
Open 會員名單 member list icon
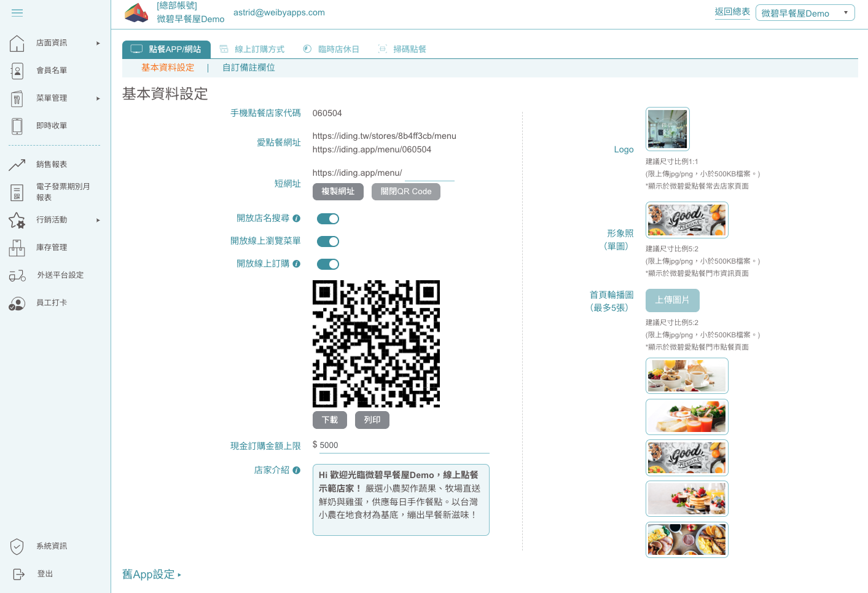[x=17, y=71]
